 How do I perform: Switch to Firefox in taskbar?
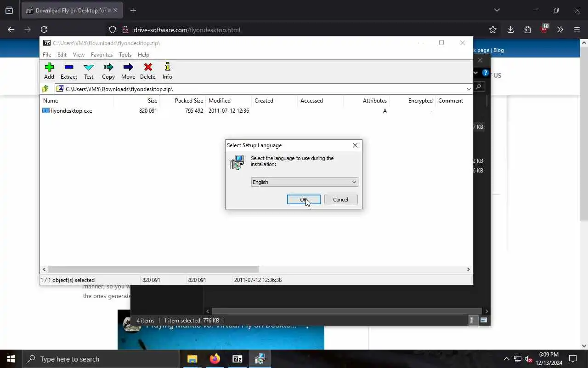point(215,359)
